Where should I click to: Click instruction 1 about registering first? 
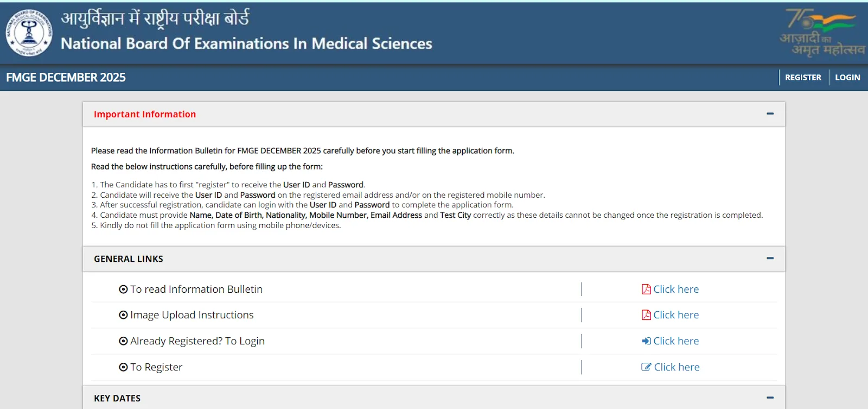pyautogui.click(x=228, y=185)
